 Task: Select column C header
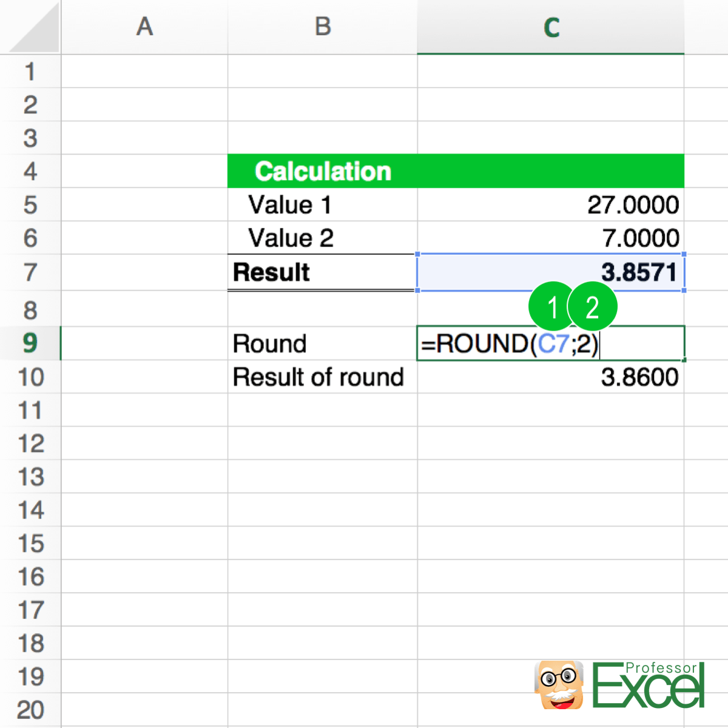click(551, 27)
